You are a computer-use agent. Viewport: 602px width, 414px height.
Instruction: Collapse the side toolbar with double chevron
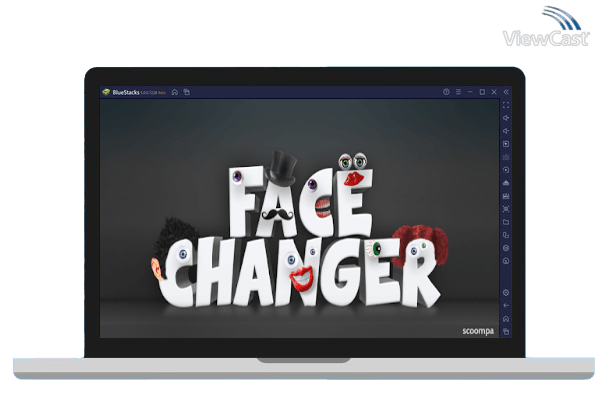(x=506, y=92)
